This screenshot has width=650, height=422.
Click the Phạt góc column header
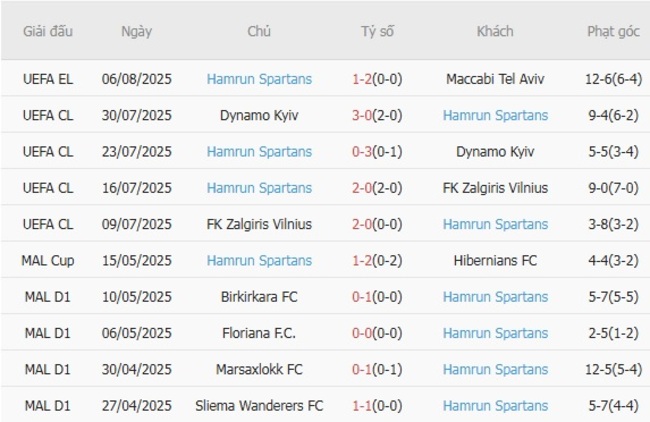point(613,31)
